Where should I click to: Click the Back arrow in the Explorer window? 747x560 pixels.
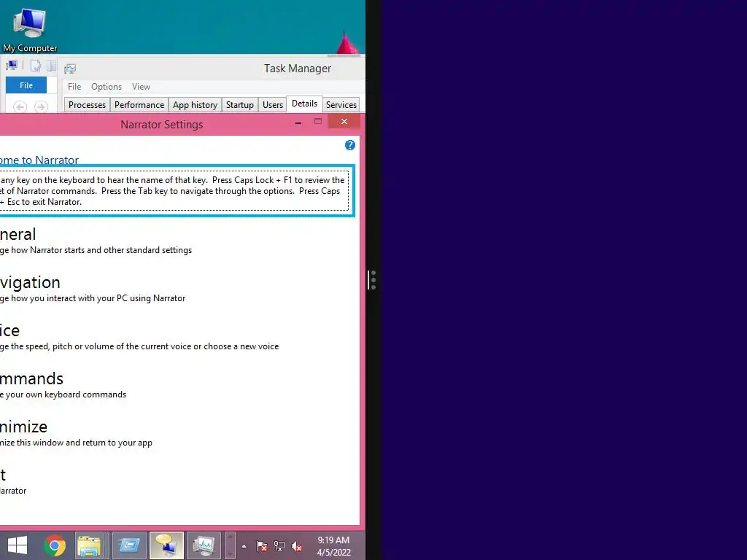(20, 106)
